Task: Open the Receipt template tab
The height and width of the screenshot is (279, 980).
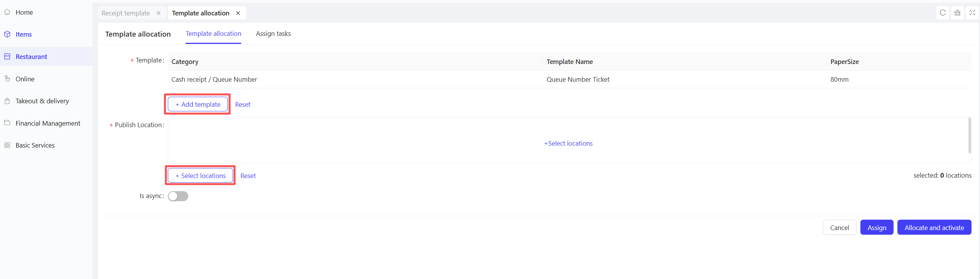Action: (x=125, y=13)
